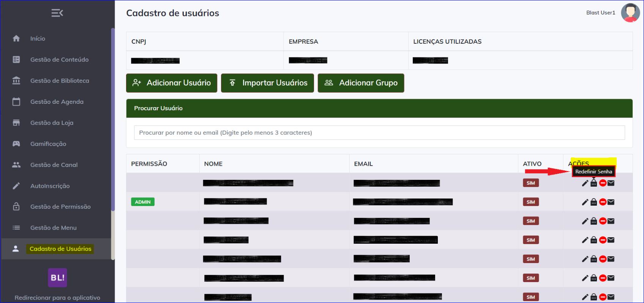This screenshot has width=644, height=303.
Task: Click the SIM badge in the ADMIN row
Action: 531,202
